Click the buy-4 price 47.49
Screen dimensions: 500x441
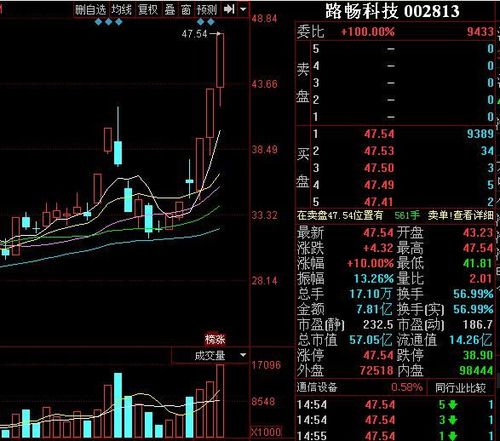(x=379, y=185)
